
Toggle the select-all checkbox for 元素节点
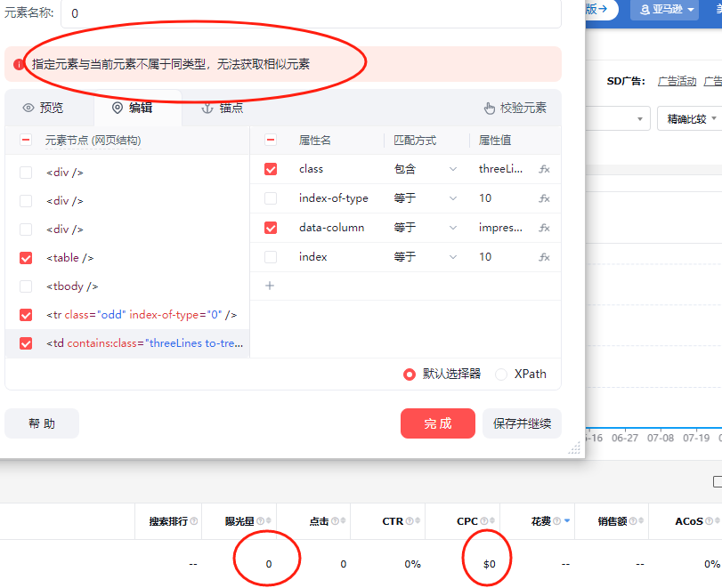(26, 140)
